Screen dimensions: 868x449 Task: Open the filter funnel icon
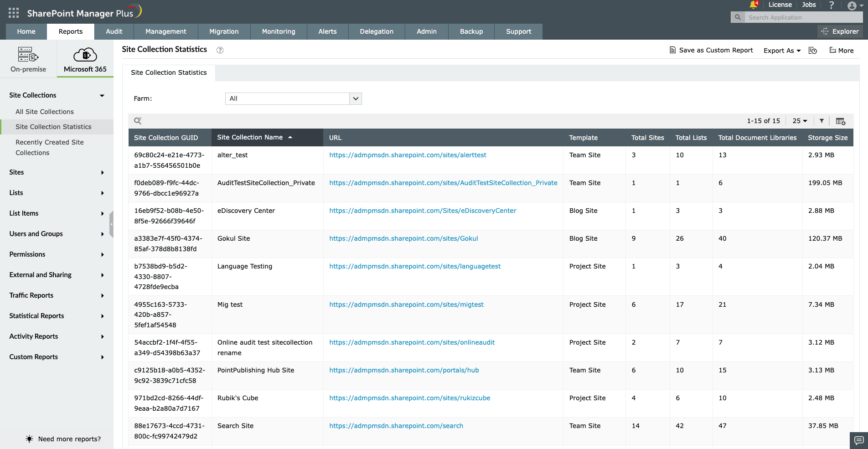(821, 121)
